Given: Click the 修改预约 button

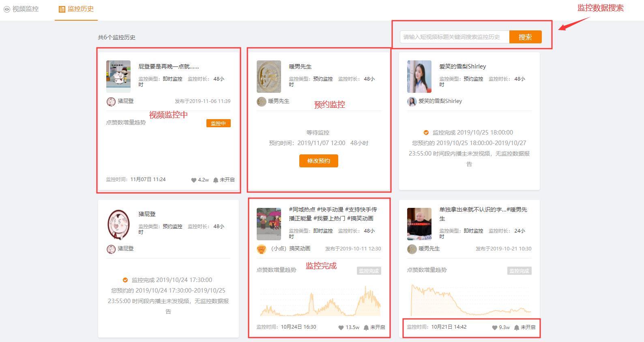Looking at the screenshot, I should [x=318, y=161].
